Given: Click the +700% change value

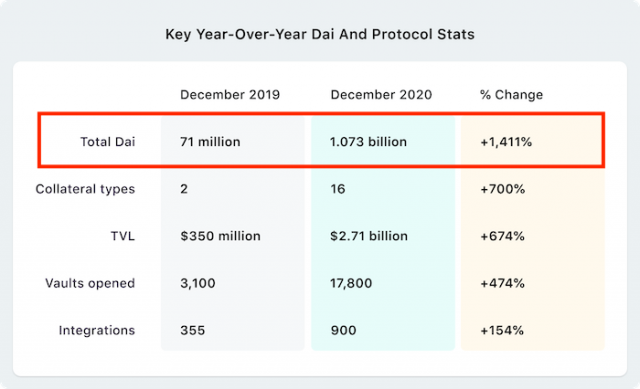Looking at the screenshot, I should click(x=502, y=189).
